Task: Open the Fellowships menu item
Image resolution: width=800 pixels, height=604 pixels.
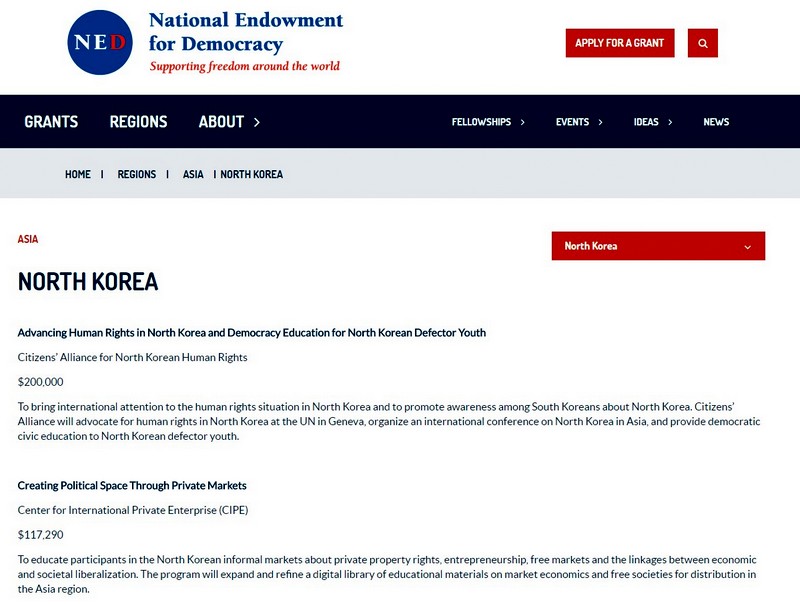Action: point(481,122)
